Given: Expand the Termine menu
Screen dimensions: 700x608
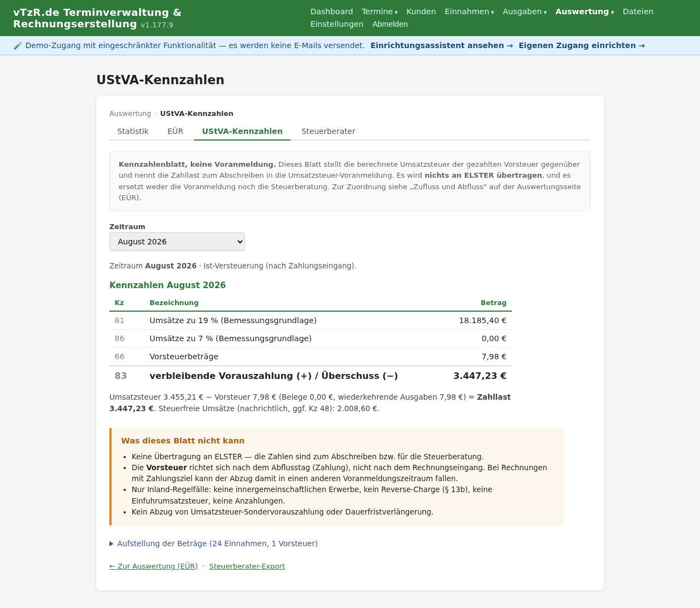Looking at the screenshot, I should (x=380, y=11).
